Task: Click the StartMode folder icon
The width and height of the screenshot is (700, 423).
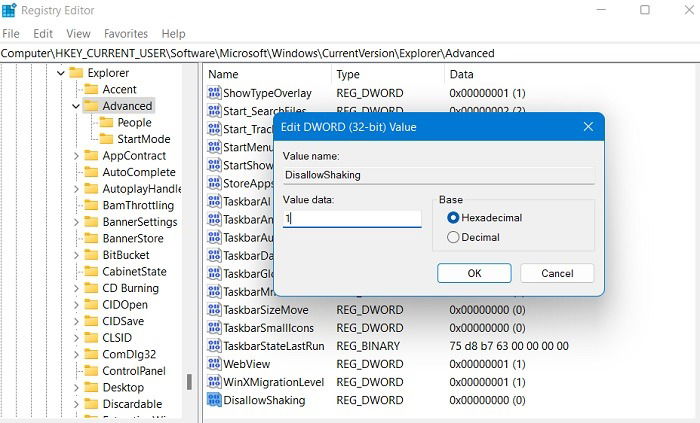Action: [106, 139]
